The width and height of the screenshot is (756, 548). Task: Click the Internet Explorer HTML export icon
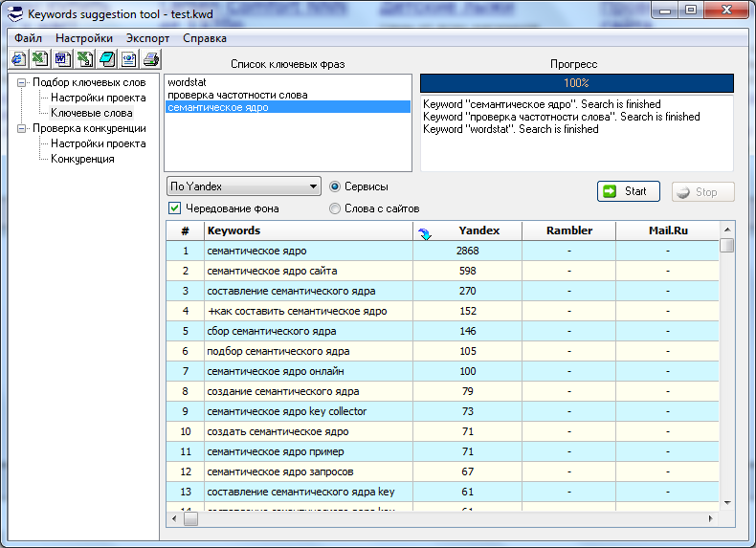18,58
